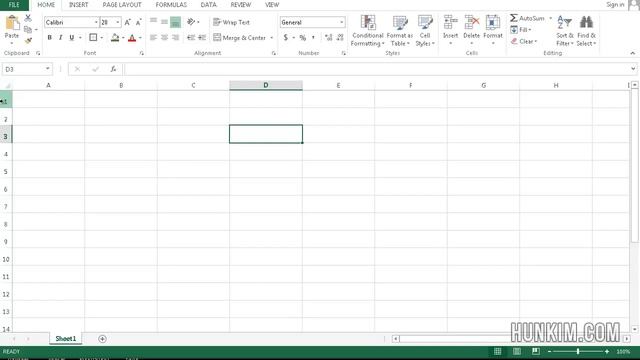640x360 pixels.
Task: Select the Format Painter brush
Action: [28, 40]
